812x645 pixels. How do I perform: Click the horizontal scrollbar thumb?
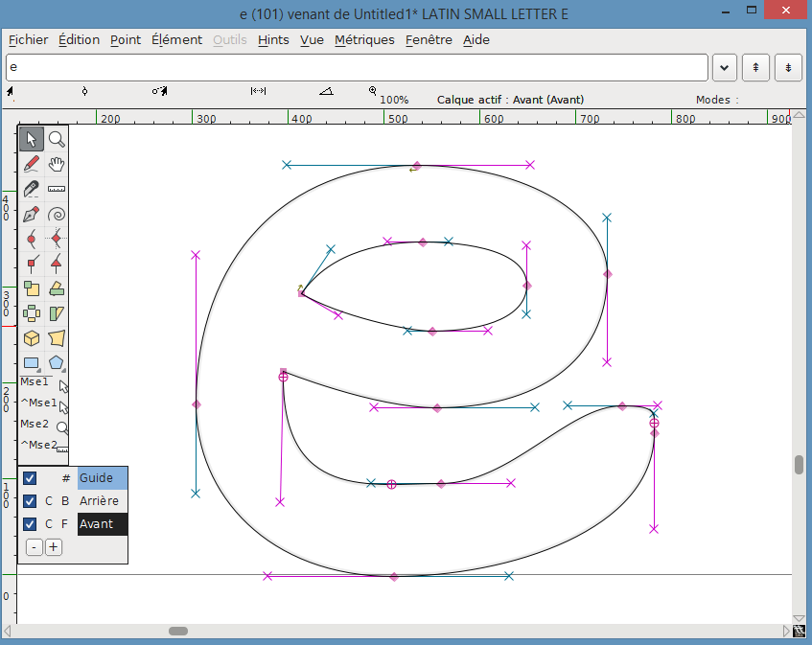pos(178,631)
